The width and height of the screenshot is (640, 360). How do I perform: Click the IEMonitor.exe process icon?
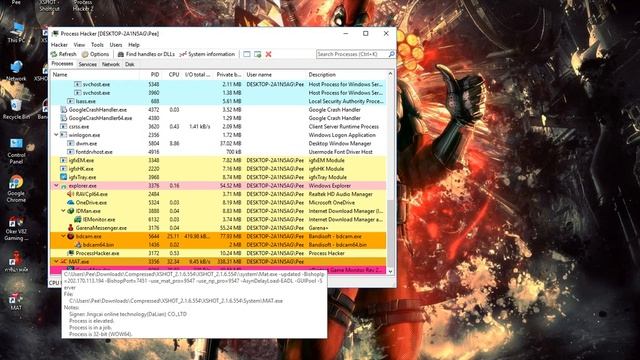click(78, 220)
